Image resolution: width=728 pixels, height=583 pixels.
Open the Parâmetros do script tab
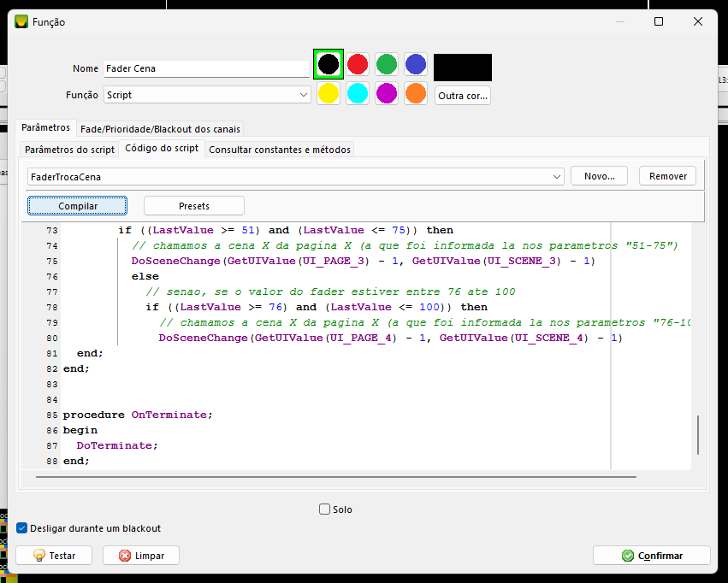pos(69,150)
